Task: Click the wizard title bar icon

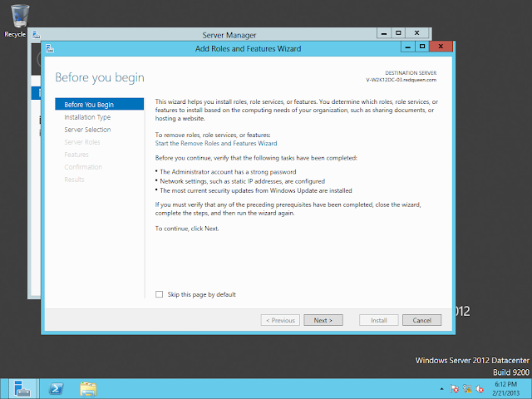Action: click(50, 48)
